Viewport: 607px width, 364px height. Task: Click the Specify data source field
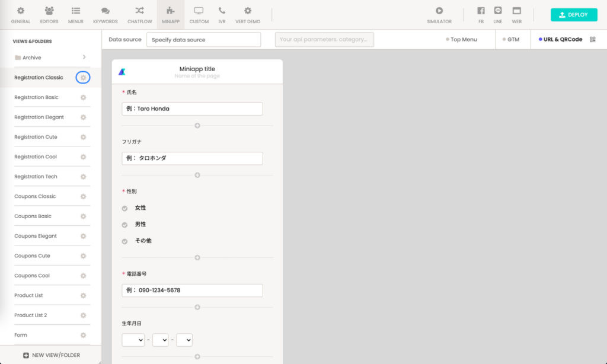coord(203,40)
